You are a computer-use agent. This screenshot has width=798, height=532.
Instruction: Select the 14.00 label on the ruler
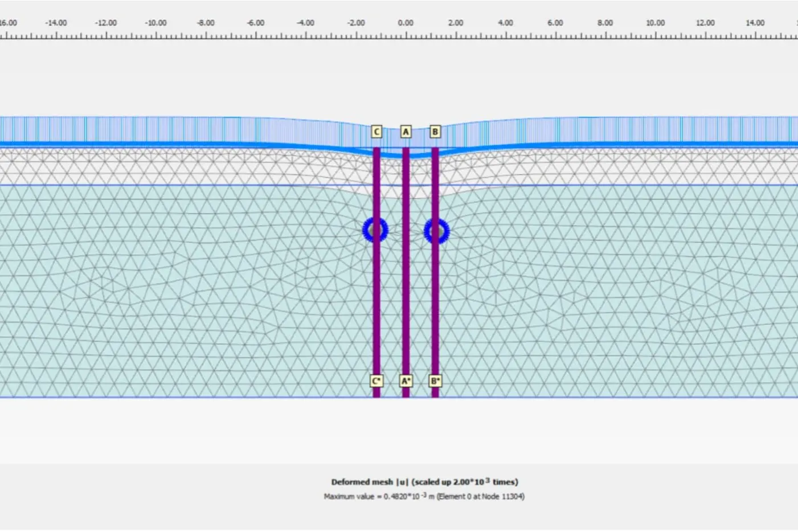755,23
